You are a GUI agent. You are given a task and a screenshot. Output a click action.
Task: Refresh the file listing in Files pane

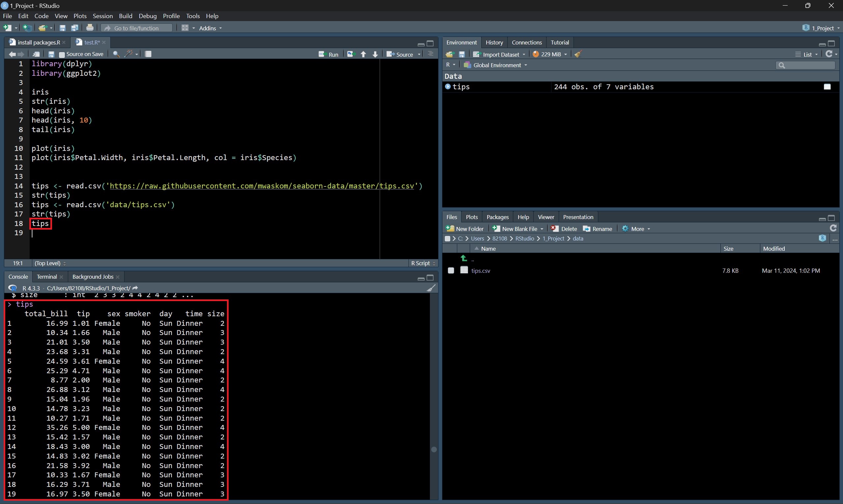[x=833, y=228]
